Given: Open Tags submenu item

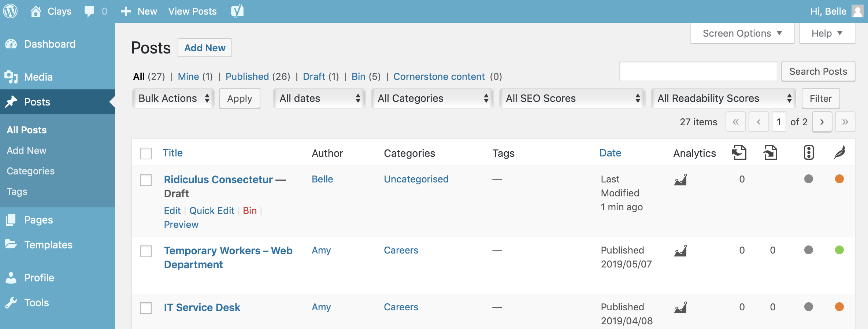Looking at the screenshot, I should (x=17, y=192).
